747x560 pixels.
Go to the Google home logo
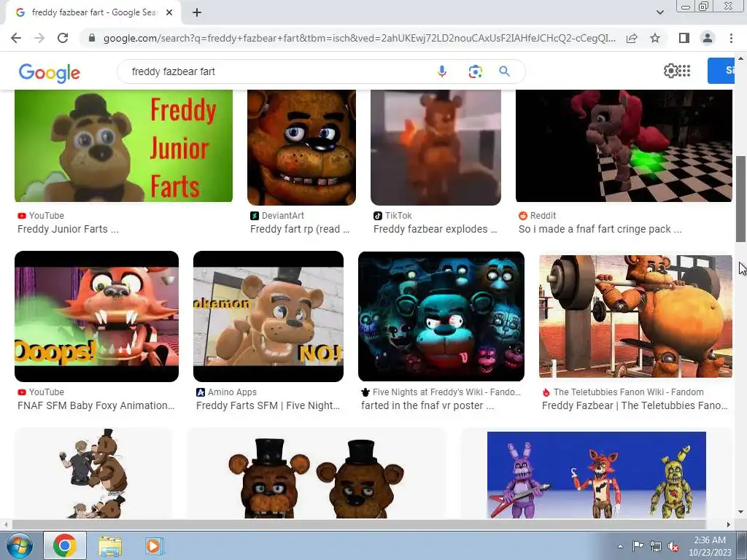click(49, 72)
